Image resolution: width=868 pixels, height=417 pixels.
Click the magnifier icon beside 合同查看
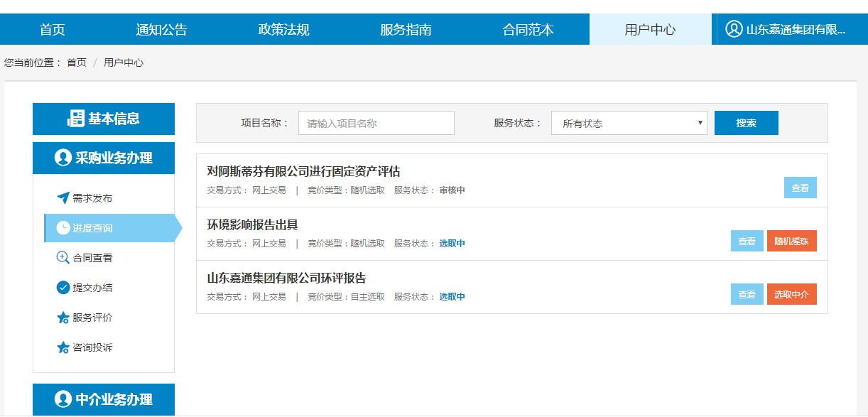pyautogui.click(x=63, y=258)
